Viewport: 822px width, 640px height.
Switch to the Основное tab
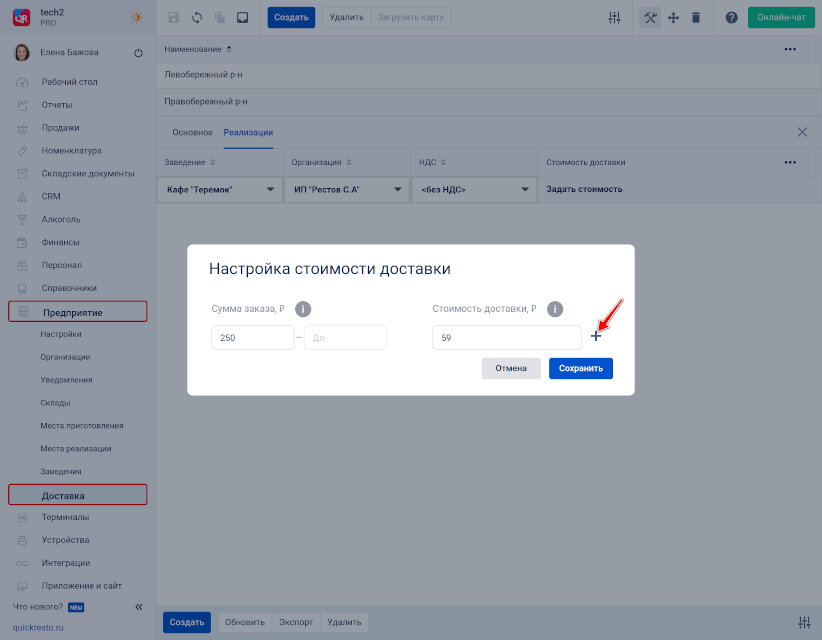(192, 132)
